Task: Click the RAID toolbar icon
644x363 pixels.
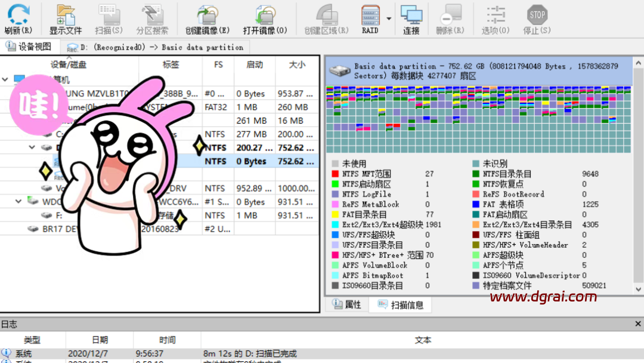Action: coord(370,15)
